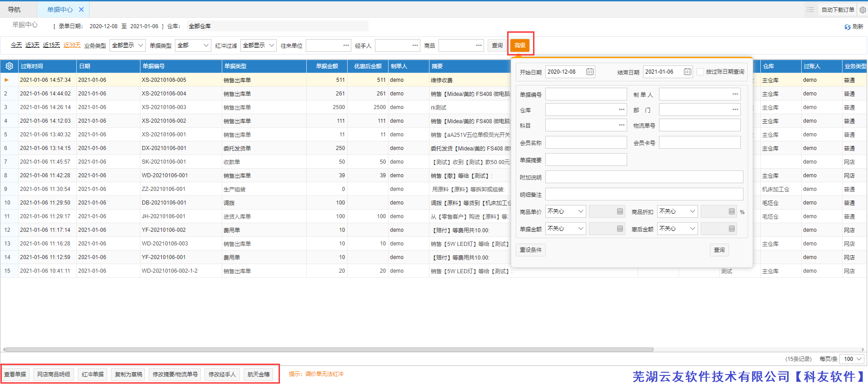Click the 复制为草稿 button
The width and height of the screenshot is (868, 385).
[129, 375]
